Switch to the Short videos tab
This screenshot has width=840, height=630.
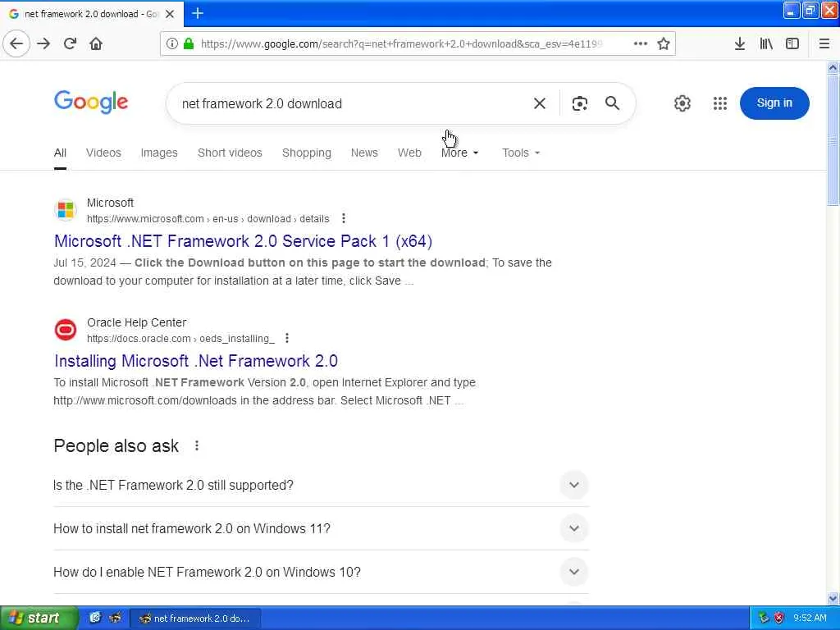click(230, 153)
